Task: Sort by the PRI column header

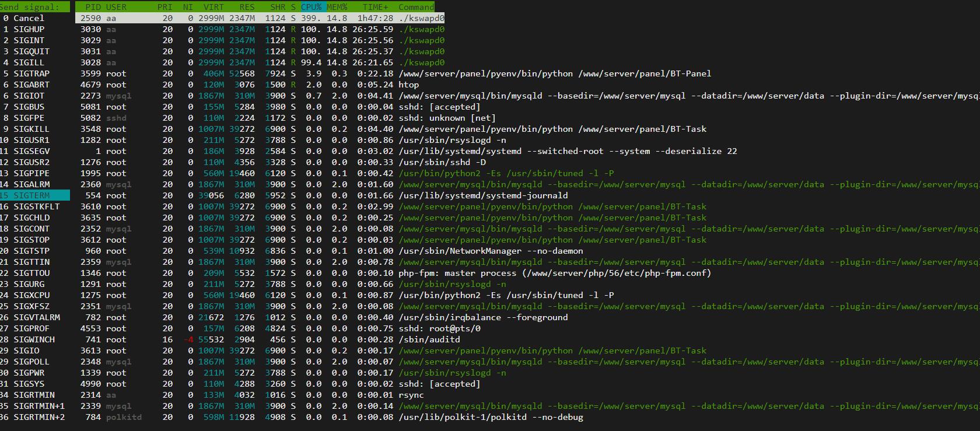Action: (x=165, y=7)
